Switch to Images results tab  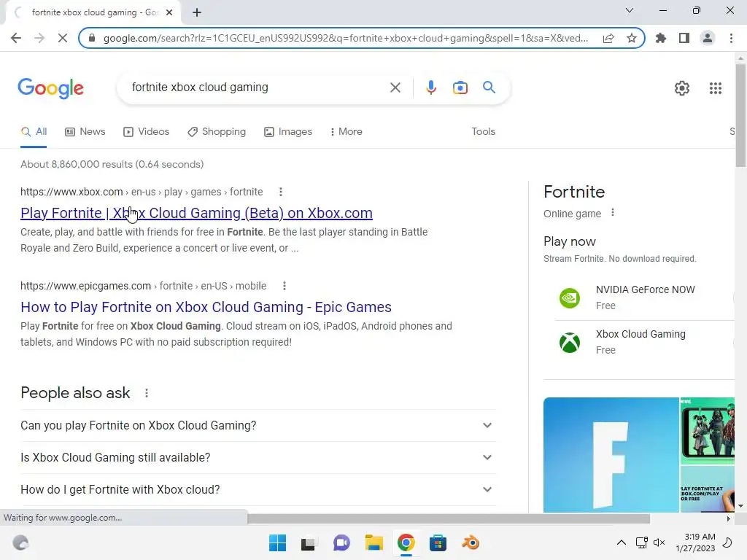tap(288, 131)
